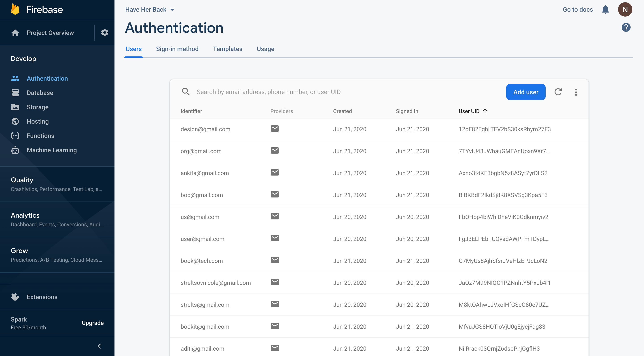Collapse the sidebar with chevron arrow
The image size is (644, 356).
click(x=99, y=346)
